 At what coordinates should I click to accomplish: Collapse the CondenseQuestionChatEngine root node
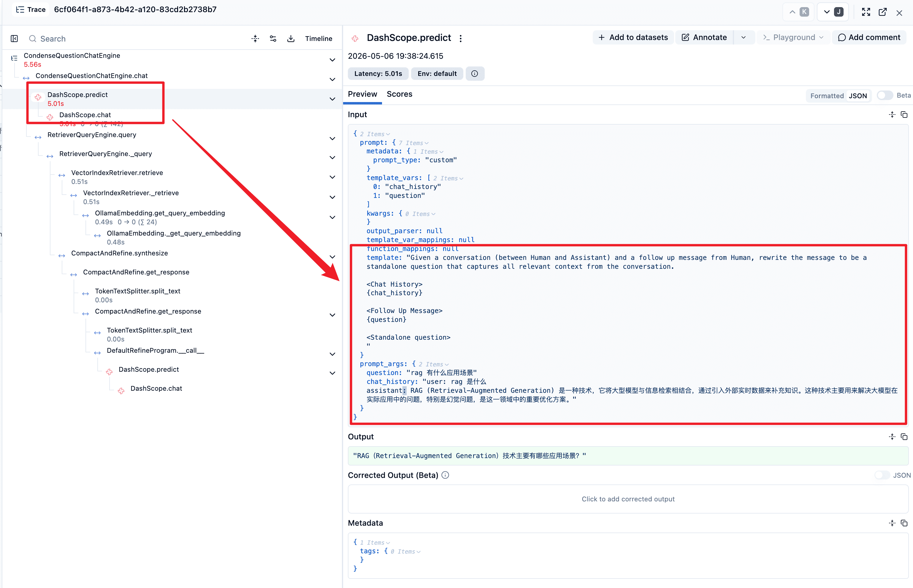[332, 60]
